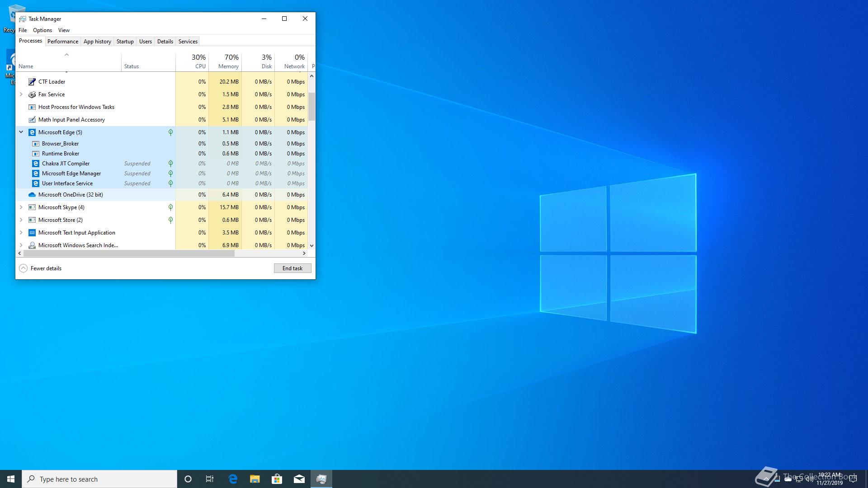Sort processes by Disk column header
Viewport: 868px width, 488px height.
(x=258, y=62)
